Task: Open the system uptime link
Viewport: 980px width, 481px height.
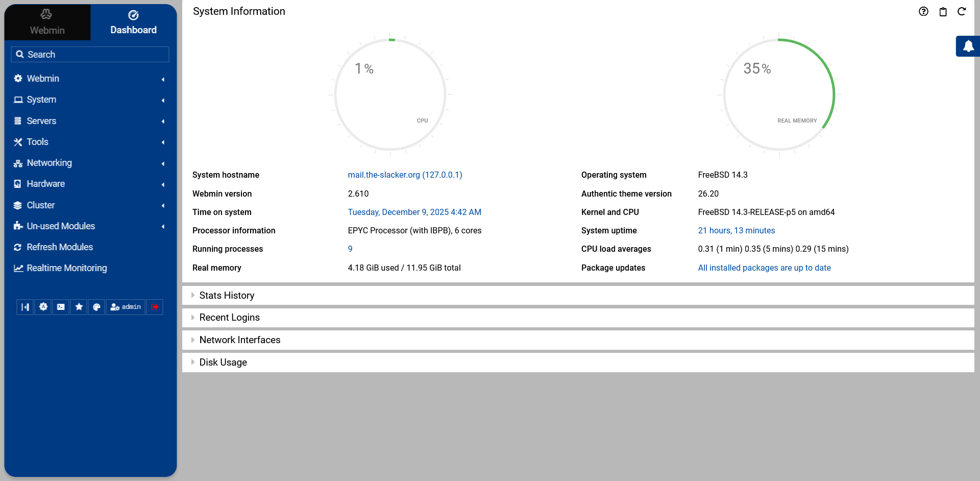Action: click(x=736, y=230)
